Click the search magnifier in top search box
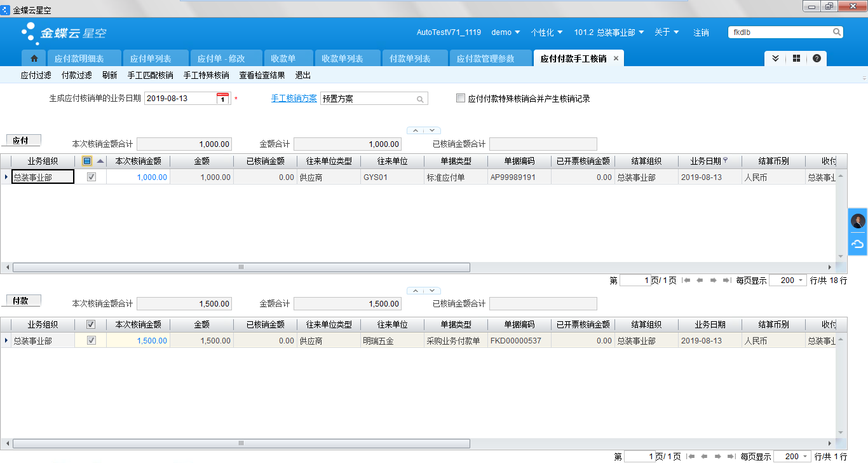The width and height of the screenshot is (868, 463). click(x=837, y=32)
